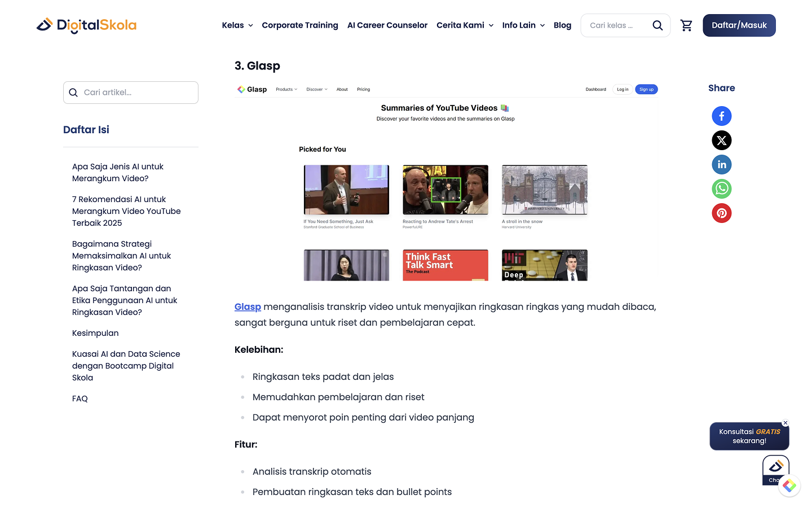The image size is (812, 508).
Task: Click the article search magnifier icon
Action: (x=73, y=93)
